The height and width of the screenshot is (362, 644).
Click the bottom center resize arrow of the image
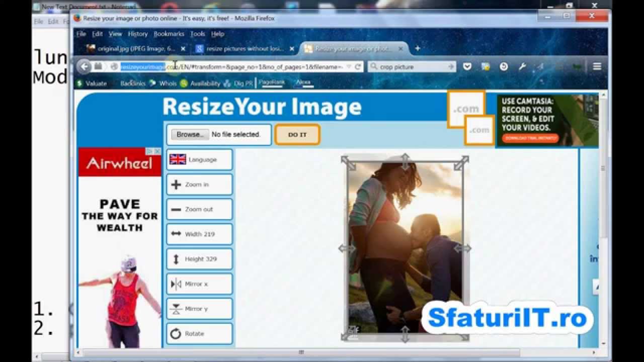(x=405, y=333)
